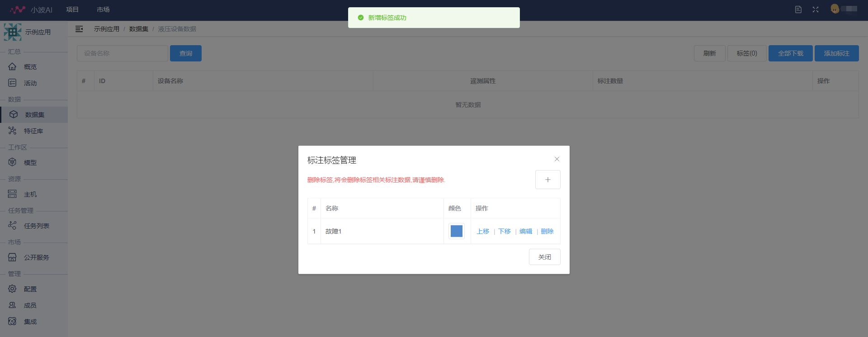Click the 液压设备数据 breadcrumb text
The width and height of the screenshot is (868, 337).
pyautogui.click(x=177, y=29)
